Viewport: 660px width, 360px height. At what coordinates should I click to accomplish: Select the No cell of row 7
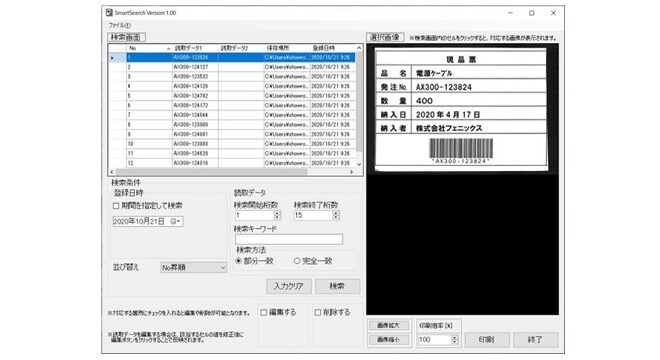[x=149, y=115]
